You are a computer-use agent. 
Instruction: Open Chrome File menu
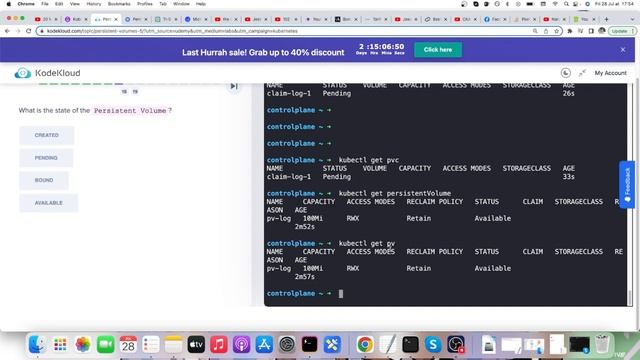click(x=45, y=4)
